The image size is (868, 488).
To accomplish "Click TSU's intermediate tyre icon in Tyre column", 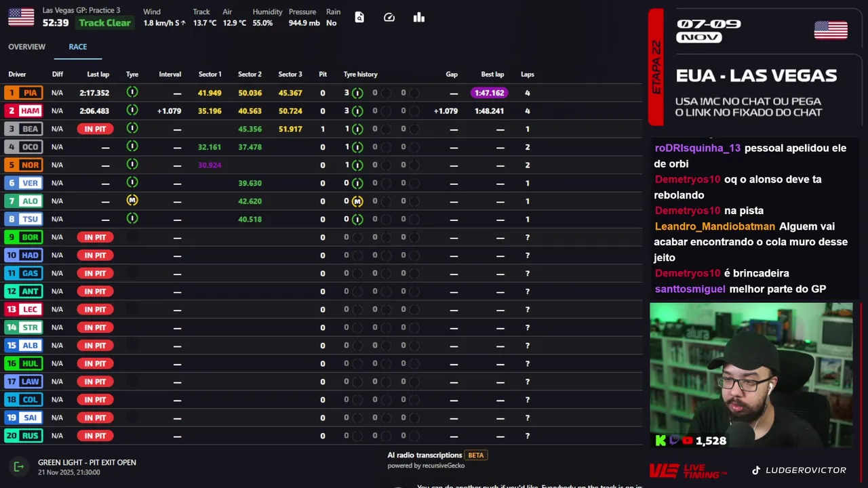I will (x=132, y=218).
